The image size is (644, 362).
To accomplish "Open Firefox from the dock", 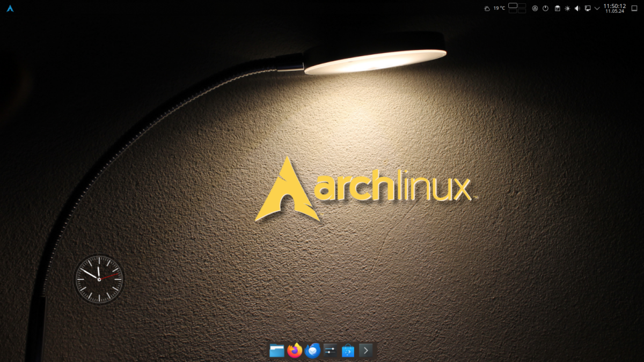I will click(x=295, y=351).
